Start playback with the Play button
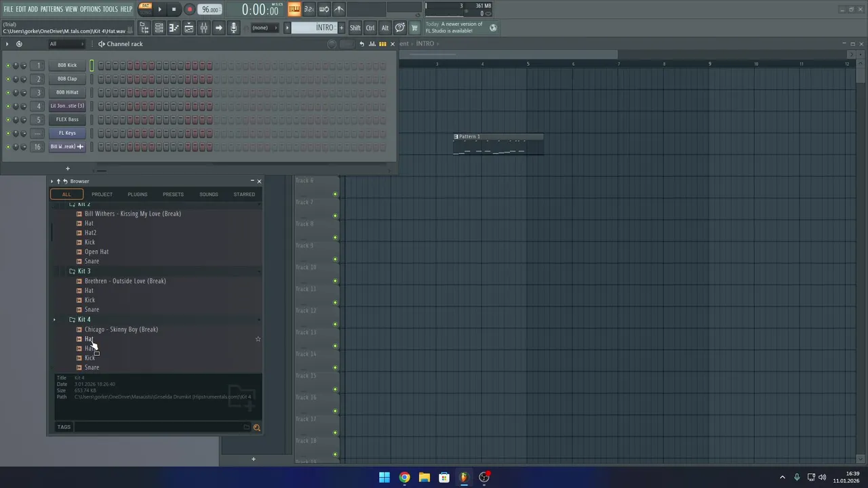868x488 pixels. tap(160, 9)
